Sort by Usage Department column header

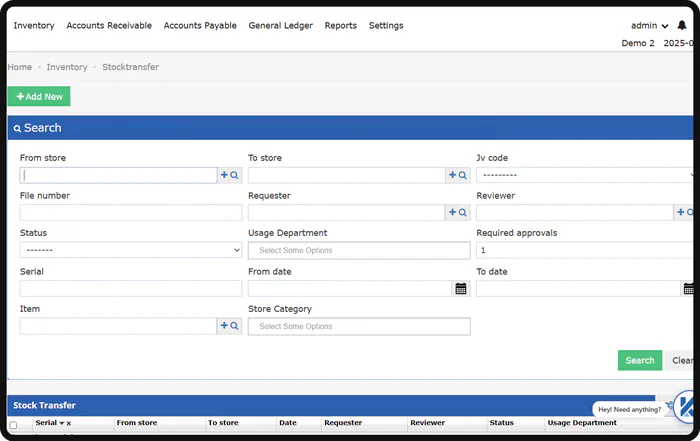click(x=582, y=423)
